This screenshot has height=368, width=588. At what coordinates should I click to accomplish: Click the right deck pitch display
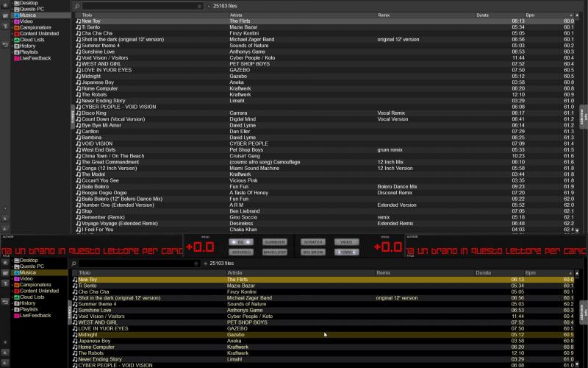click(388, 247)
